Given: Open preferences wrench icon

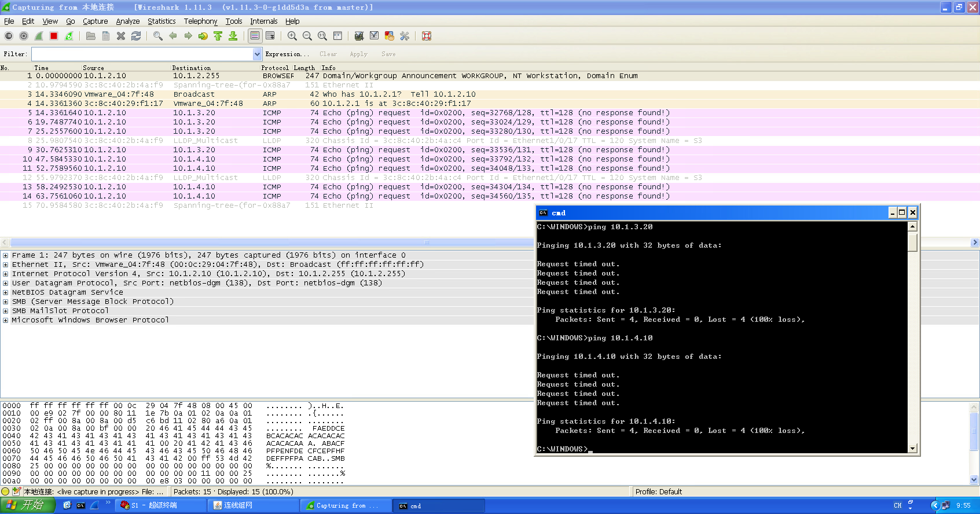Looking at the screenshot, I should click(x=405, y=36).
